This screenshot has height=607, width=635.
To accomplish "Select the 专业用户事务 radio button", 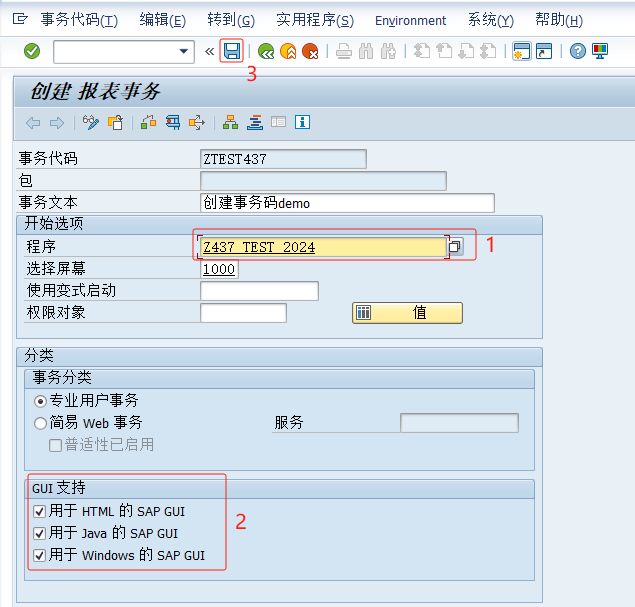I will (x=40, y=401).
